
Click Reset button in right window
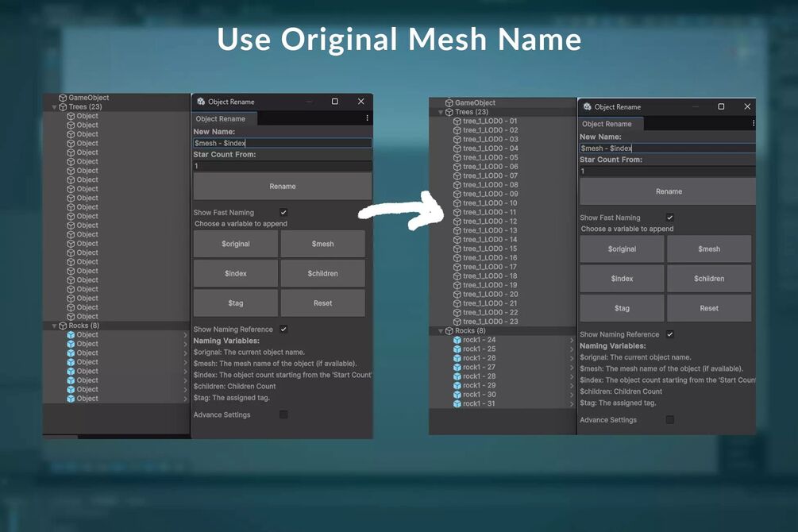click(709, 308)
